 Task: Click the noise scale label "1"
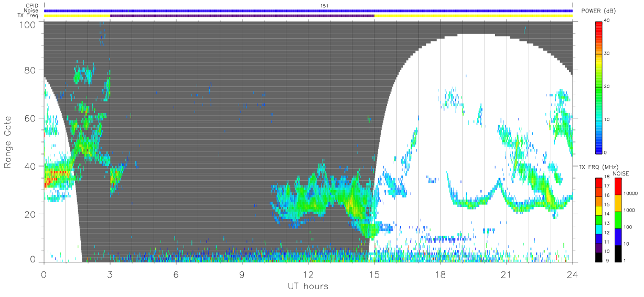[625, 260]
